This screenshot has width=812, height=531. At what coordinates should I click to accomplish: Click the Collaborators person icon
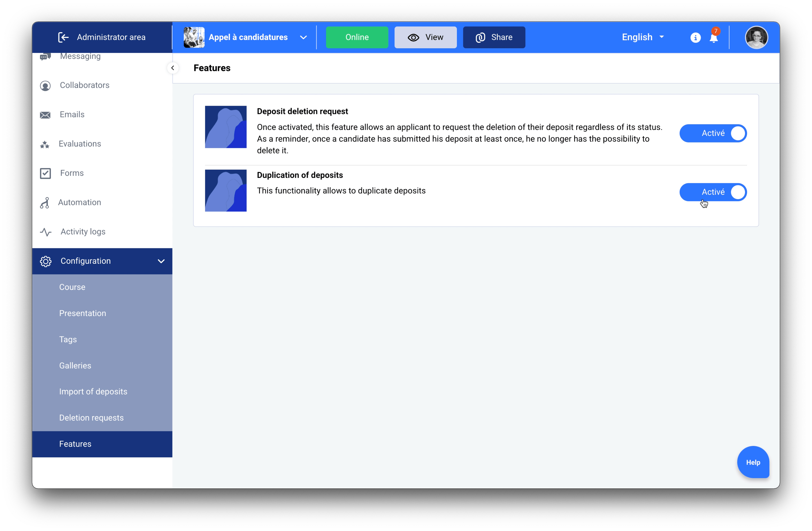(x=45, y=86)
